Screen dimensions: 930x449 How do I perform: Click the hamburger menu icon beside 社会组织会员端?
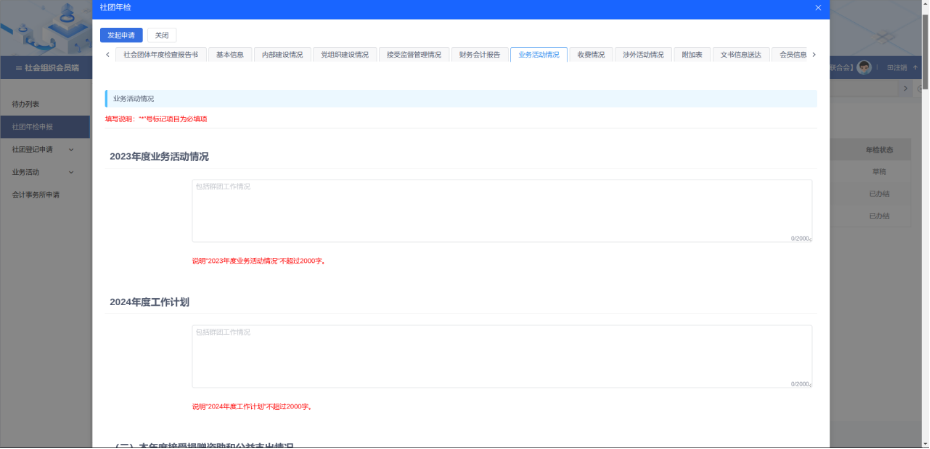(7, 68)
